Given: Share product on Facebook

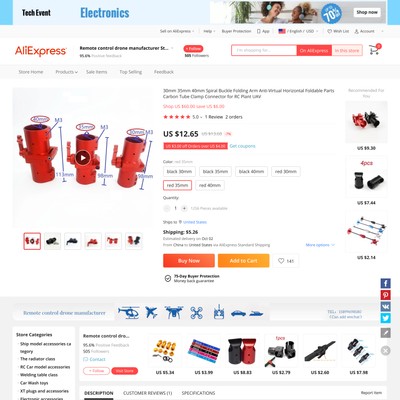Looking at the screenshot, I should (x=386, y=283).
